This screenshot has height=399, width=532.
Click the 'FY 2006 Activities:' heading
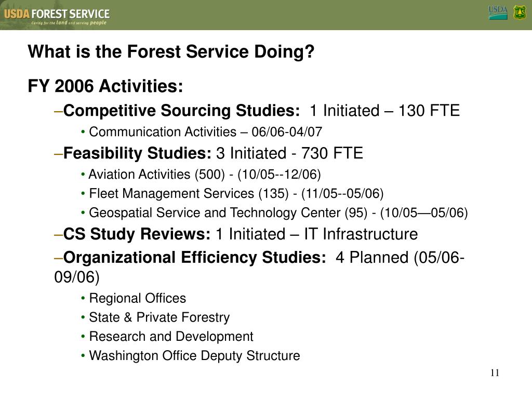105,86
